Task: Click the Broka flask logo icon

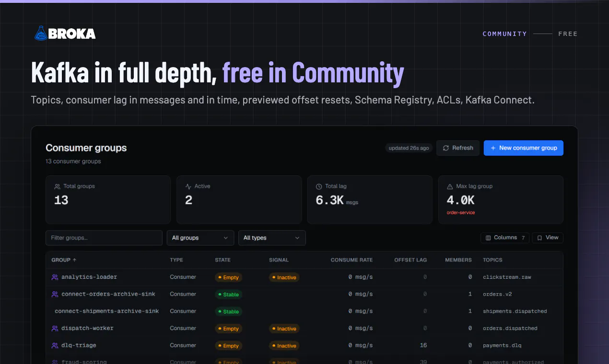Action: tap(41, 33)
